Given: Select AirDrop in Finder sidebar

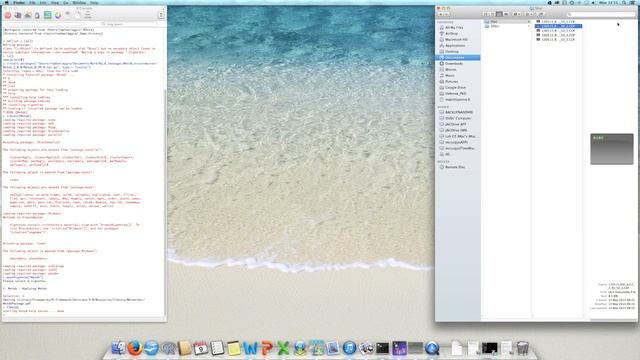Looking at the screenshot, I should pos(451,33).
